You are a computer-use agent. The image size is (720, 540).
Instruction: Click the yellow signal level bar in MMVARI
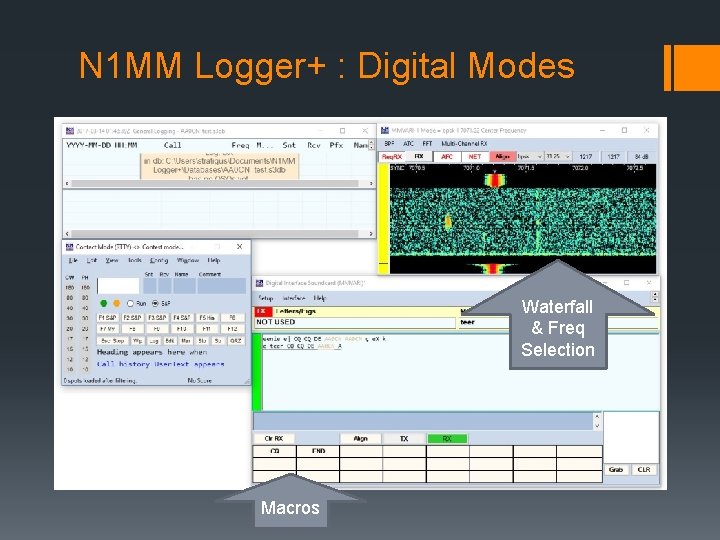[383, 219]
